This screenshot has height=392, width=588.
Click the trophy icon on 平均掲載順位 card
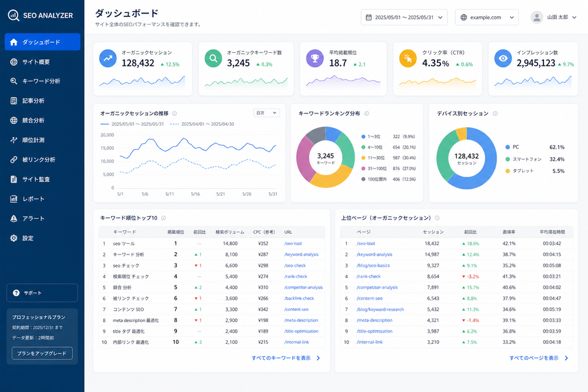[315, 58]
